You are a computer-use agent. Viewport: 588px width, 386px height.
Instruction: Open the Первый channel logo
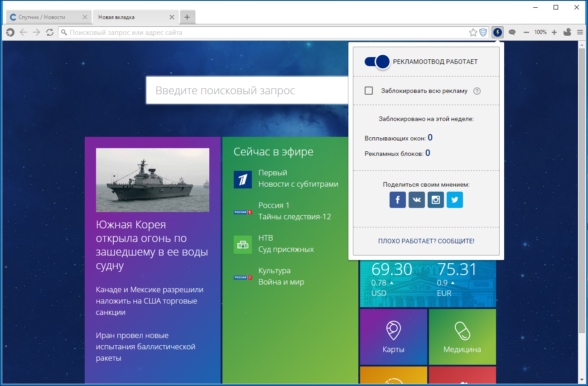(243, 179)
